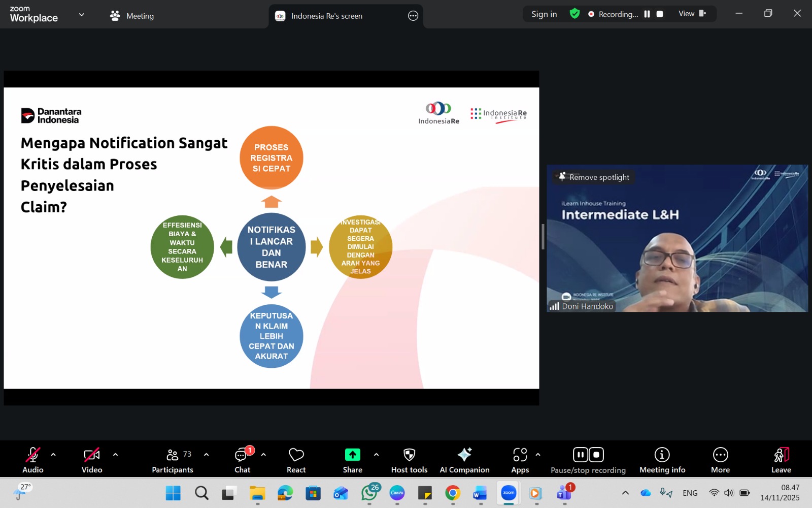Click the Sign in button
812x508 pixels.
click(x=544, y=14)
